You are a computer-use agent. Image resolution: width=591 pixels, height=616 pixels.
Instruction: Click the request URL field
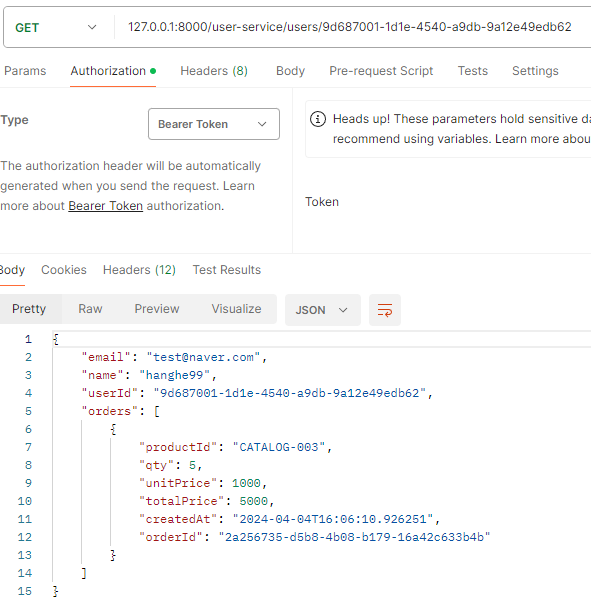350,27
